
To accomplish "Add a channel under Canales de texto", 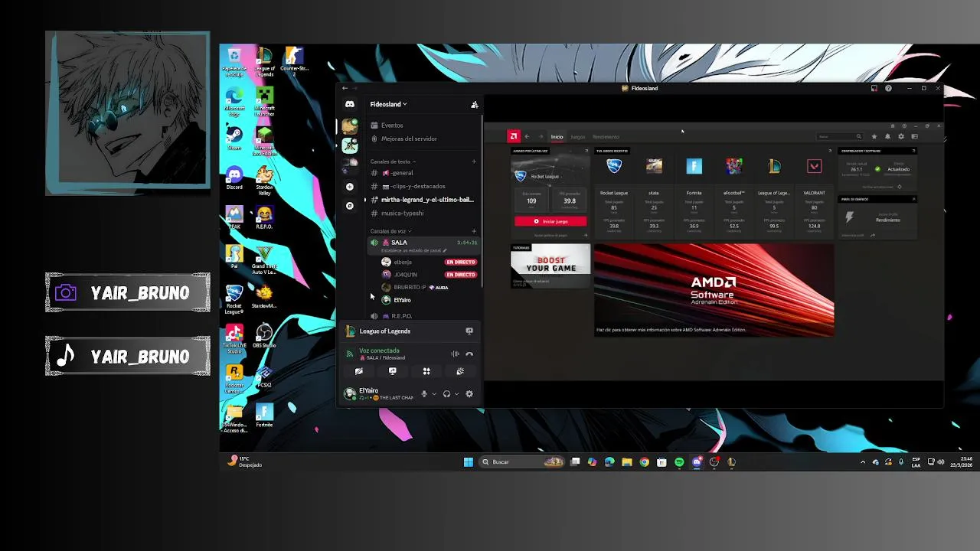I will (474, 161).
